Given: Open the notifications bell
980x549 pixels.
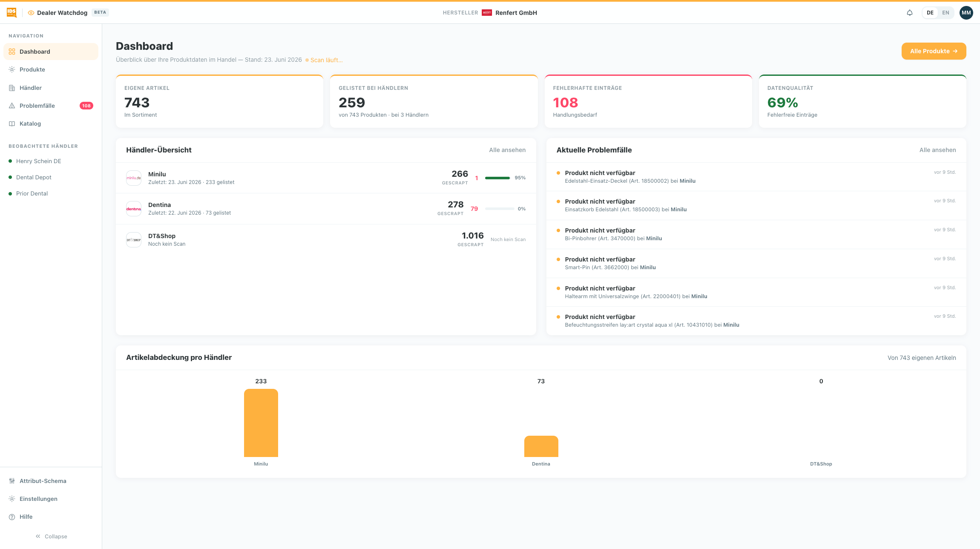Looking at the screenshot, I should [x=910, y=13].
